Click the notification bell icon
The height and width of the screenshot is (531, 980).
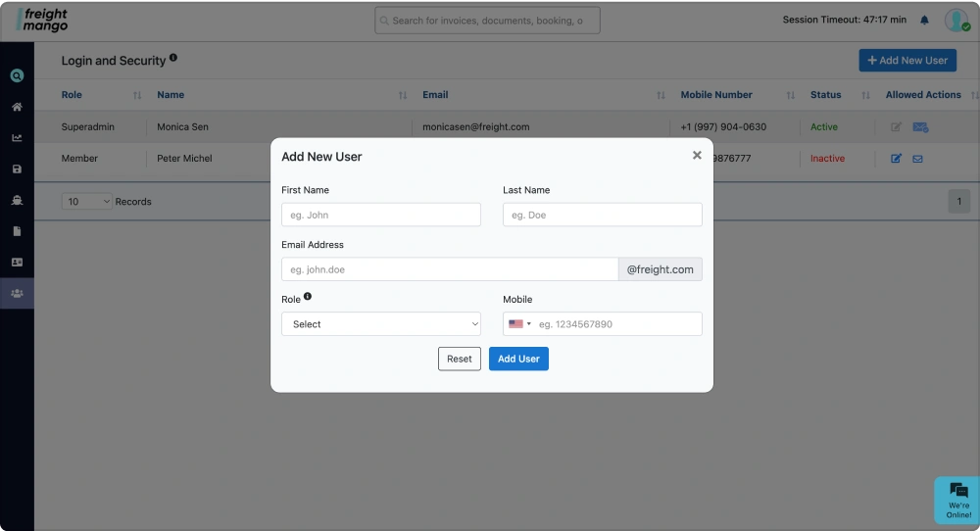tap(924, 20)
